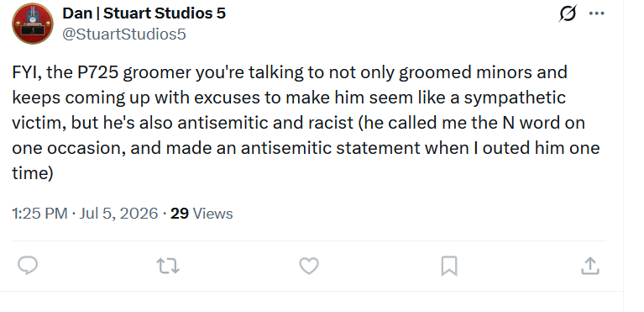This screenshot has width=644, height=312.
Task: Open the three-dot more options menu
Action: pos(596,13)
